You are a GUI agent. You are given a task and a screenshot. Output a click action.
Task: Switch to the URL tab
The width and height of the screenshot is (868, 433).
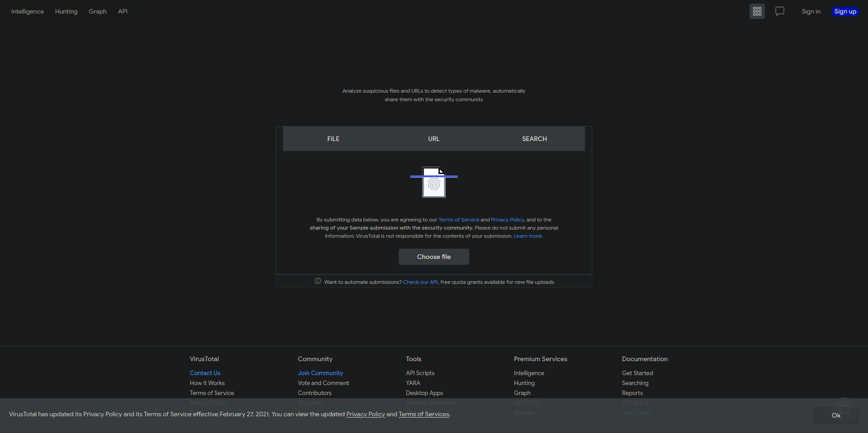[434, 139]
